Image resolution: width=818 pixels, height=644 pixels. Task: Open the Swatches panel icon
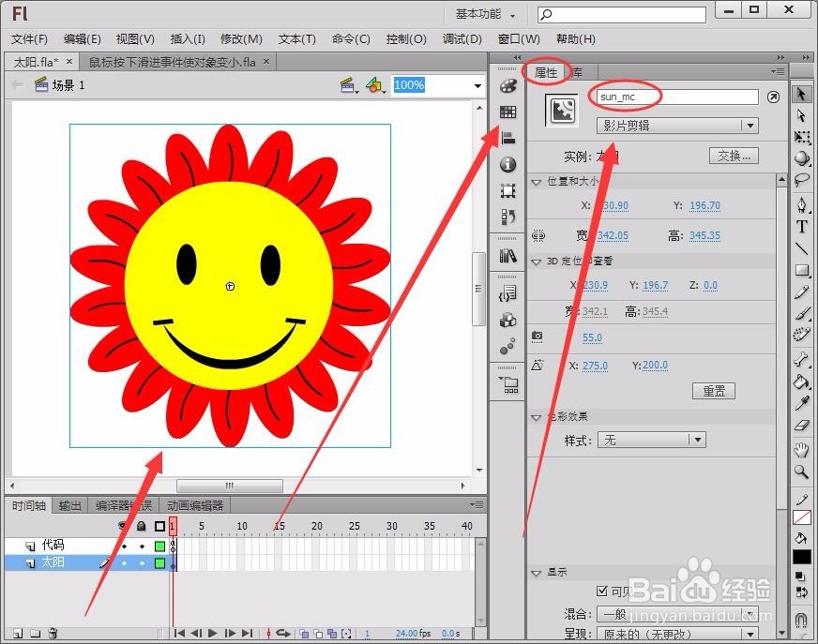pyautogui.click(x=507, y=112)
